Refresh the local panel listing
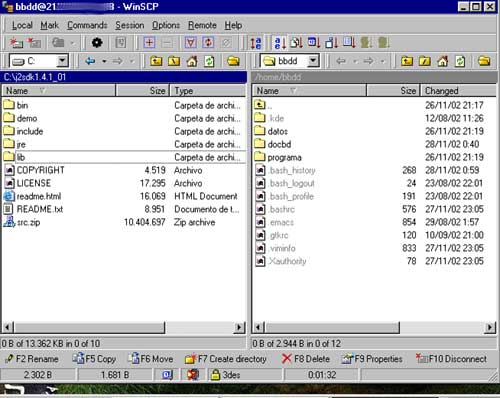This screenshot has width=500, height=398. pyautogui.click(x=209, y=61)
